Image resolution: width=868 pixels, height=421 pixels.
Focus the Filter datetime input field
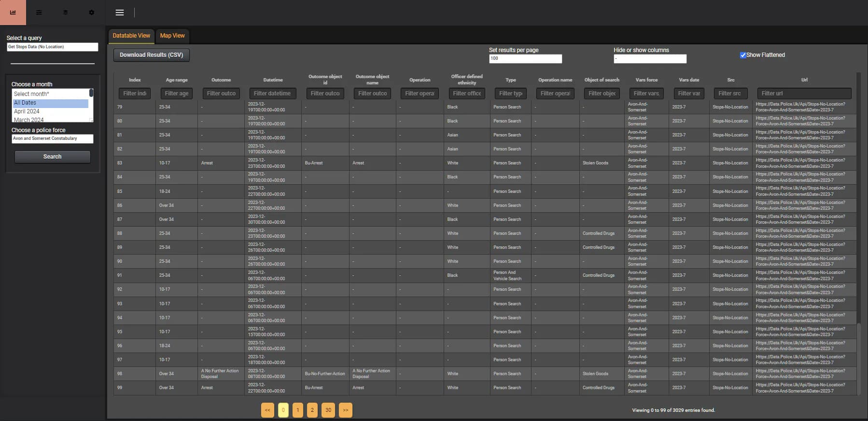click(273, 94)
